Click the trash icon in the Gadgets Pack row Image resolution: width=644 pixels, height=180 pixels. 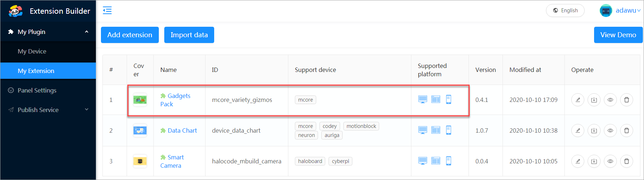point(627,100)
